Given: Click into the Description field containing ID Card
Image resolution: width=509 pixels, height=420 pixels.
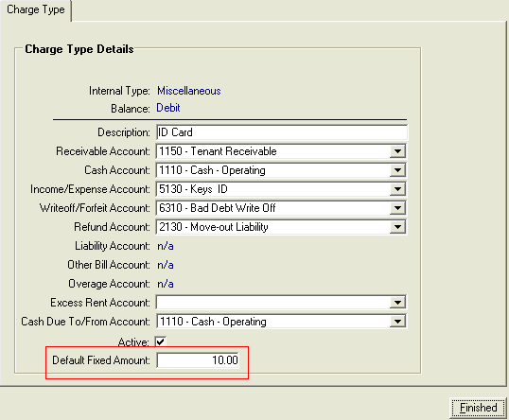Looking at the screenshot, I should [281, 132].
